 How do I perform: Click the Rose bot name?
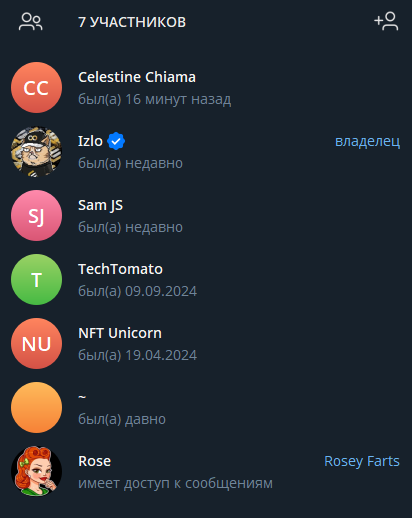pos(94,461)
